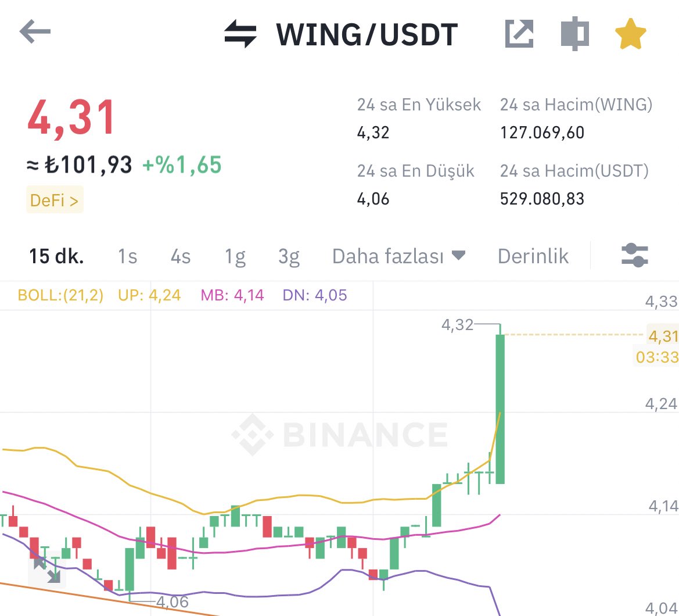This screenshot has height=616, width=679.
Task: Tap the 4,14 price axis label
Action: [663, 506]
